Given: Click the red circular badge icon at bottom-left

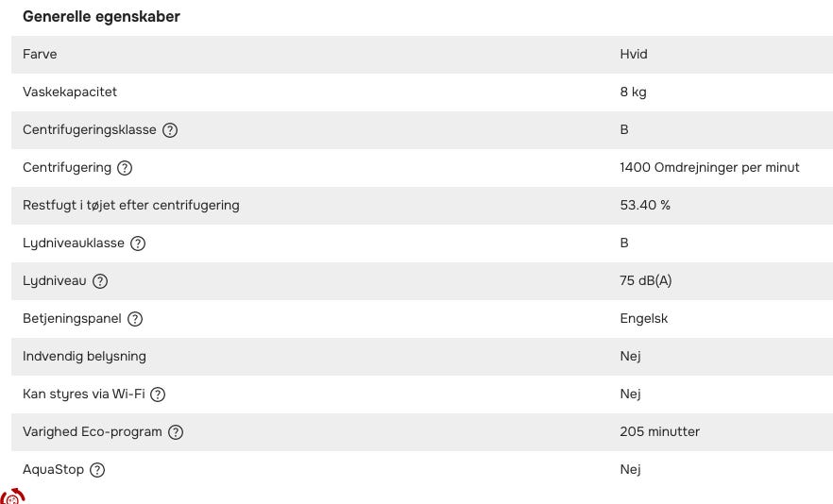Looking at the screenshot, I should pos(12,496).
